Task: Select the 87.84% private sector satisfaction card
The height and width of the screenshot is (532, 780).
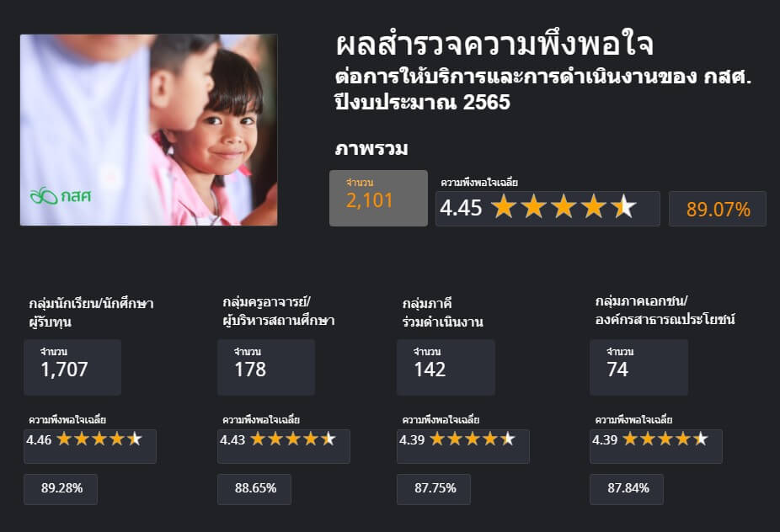Action: [627, 489]
